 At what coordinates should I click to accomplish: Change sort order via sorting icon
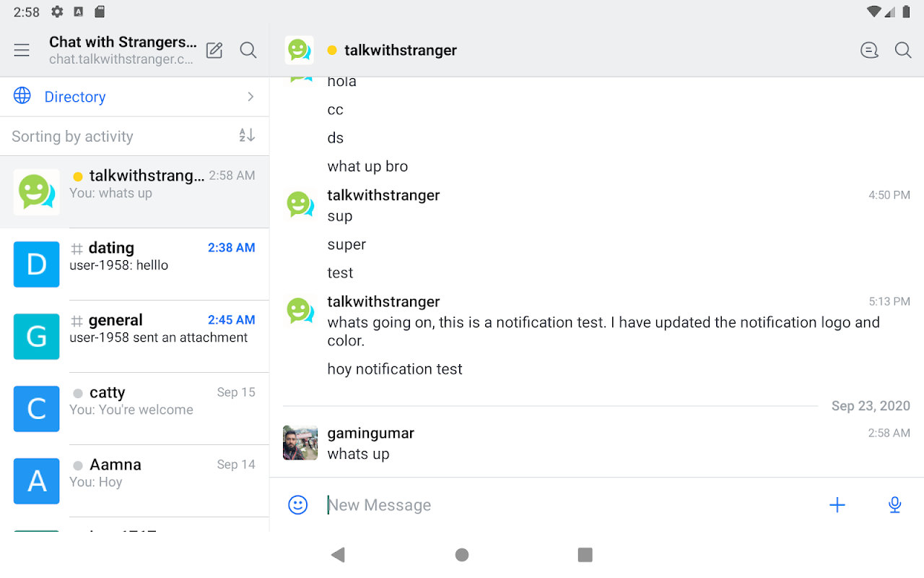click(247, 136)
